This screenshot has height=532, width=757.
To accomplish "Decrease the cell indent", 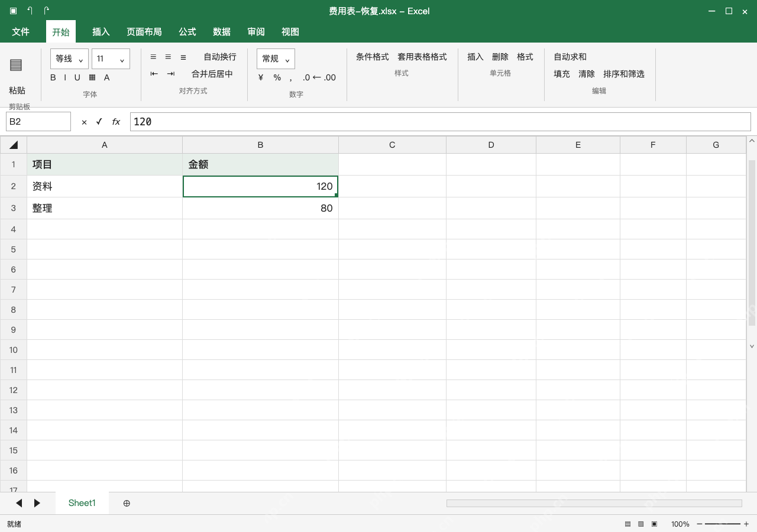I will (154, 74).
